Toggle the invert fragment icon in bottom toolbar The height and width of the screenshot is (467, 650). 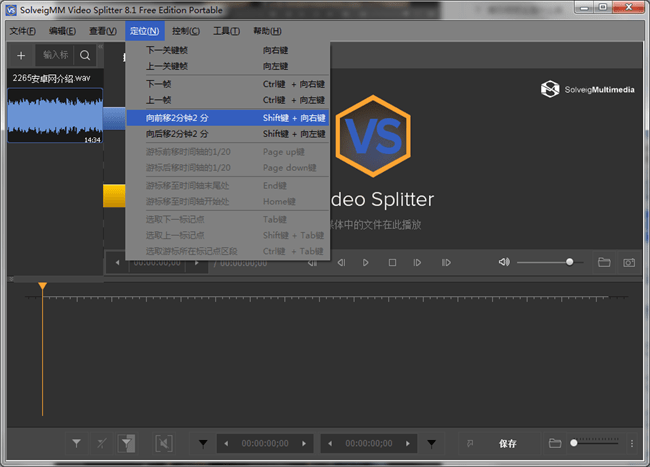coord(127,442)
